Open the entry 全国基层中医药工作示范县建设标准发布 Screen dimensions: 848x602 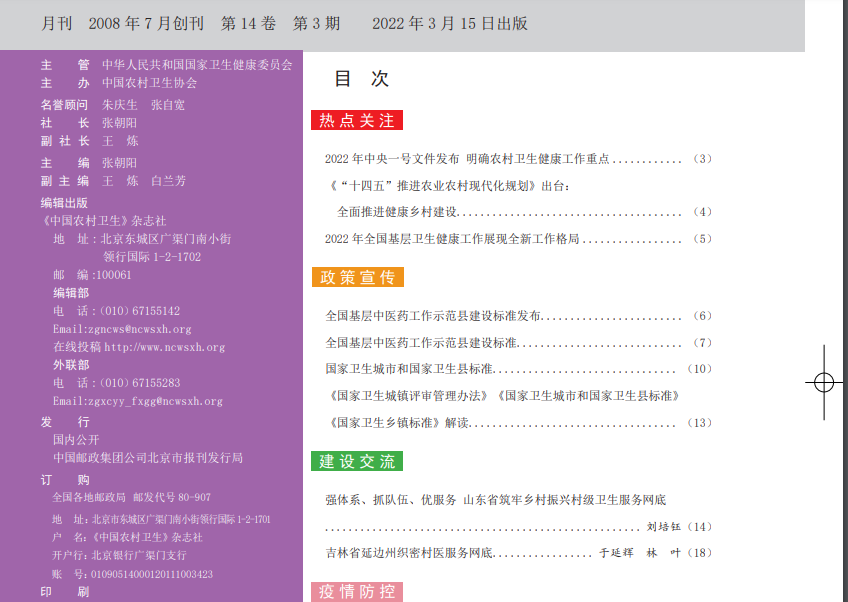(x=518, y=316)
